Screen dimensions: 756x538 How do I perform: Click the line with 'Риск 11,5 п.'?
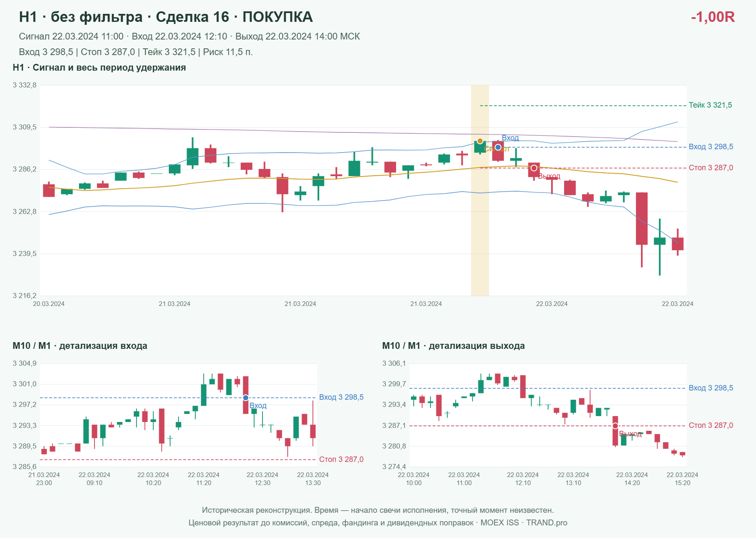136,52
